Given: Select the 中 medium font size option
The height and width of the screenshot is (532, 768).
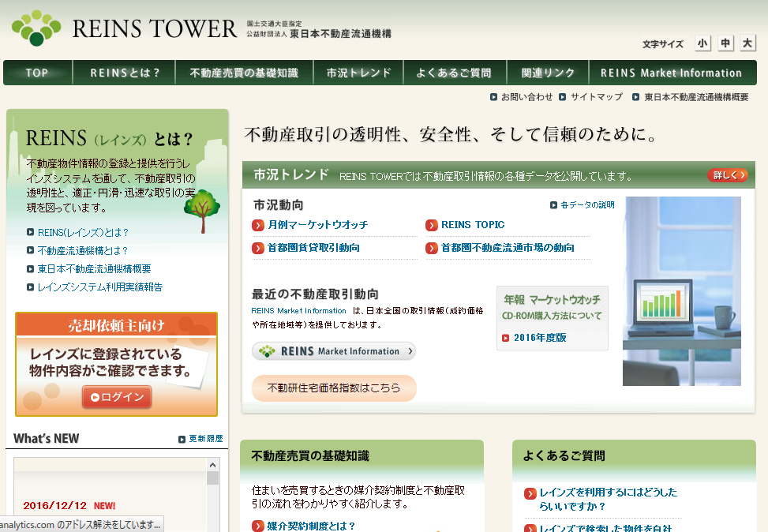Looking at the screenshot, I should [x=725, y=43].
